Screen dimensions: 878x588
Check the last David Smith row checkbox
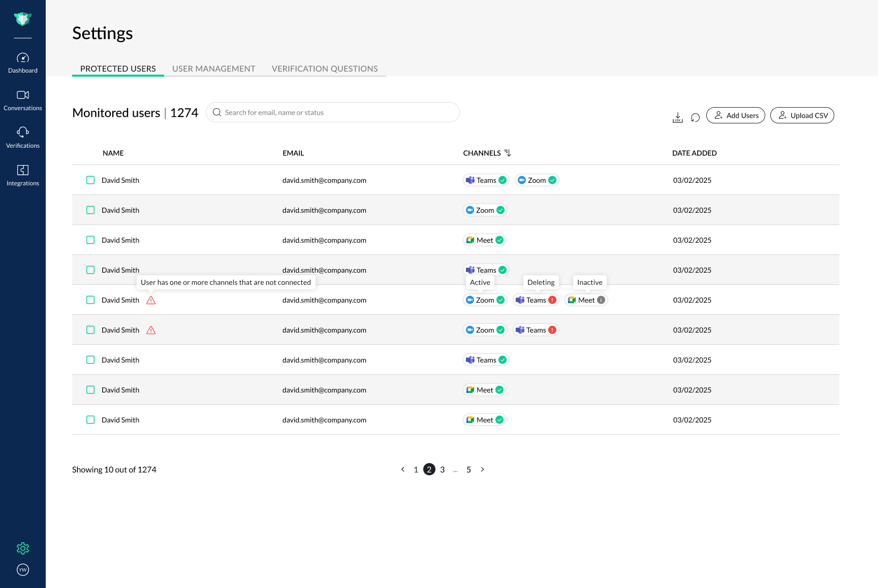90,420
